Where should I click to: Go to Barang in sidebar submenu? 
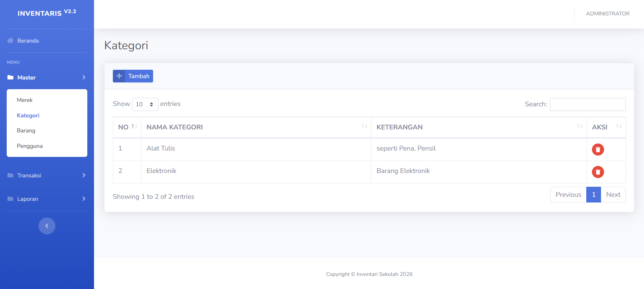click(26, 130)
